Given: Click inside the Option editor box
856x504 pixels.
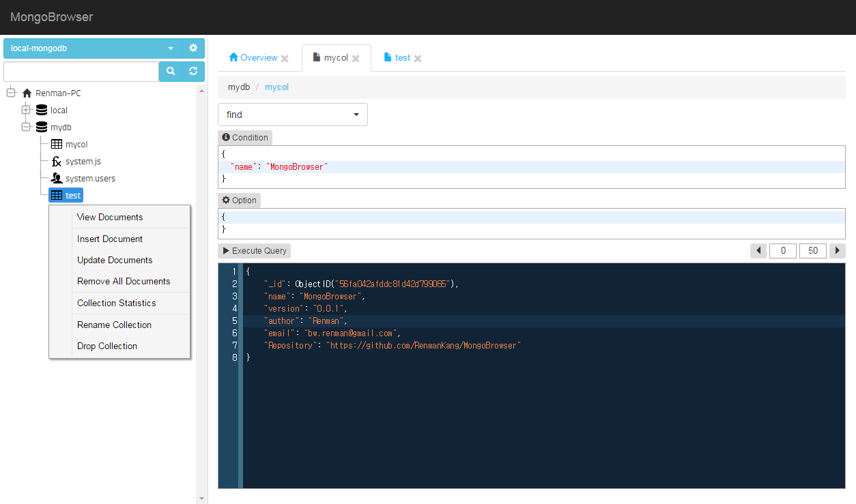Looking at the screenshot, I should tap(532, 224).
